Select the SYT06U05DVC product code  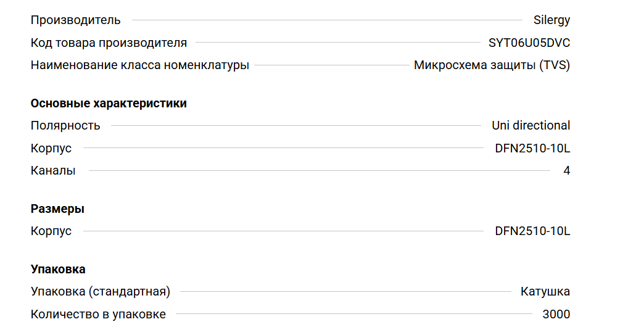(x=529, y=43)
